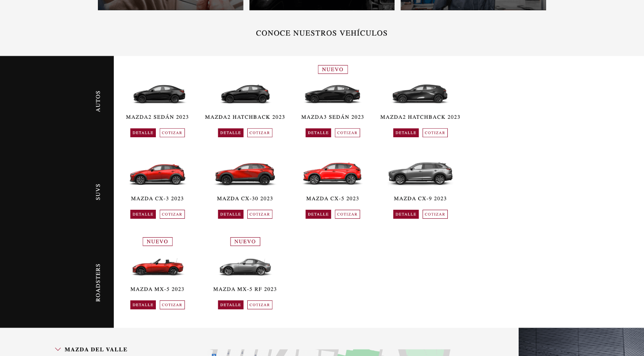This screenshot has height=356, width=644.
Task: Request a quote for Mazda2 Sedán 2023
Action: (x=172, y=133)
